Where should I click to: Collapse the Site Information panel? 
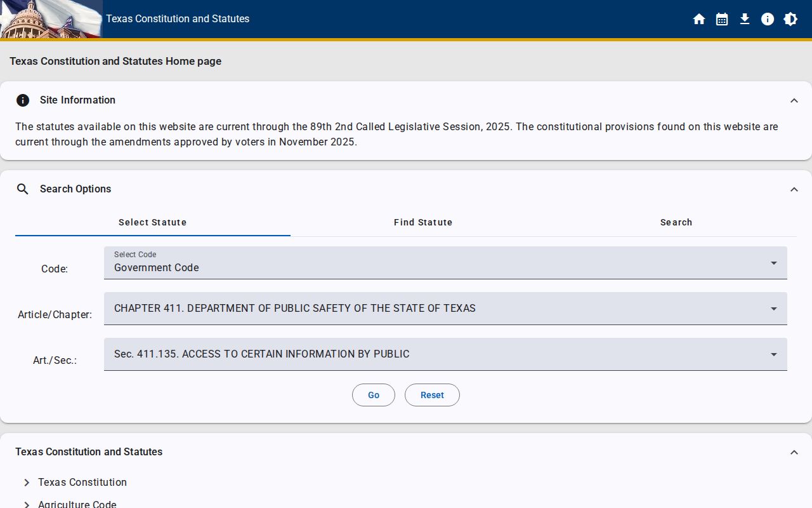pyautogui.click(x=794, y=100)
